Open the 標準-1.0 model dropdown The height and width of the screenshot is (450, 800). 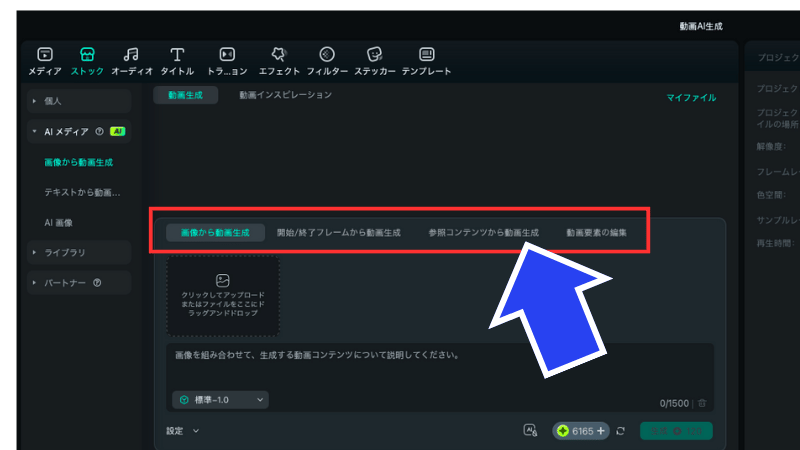(x=222, y=400)
